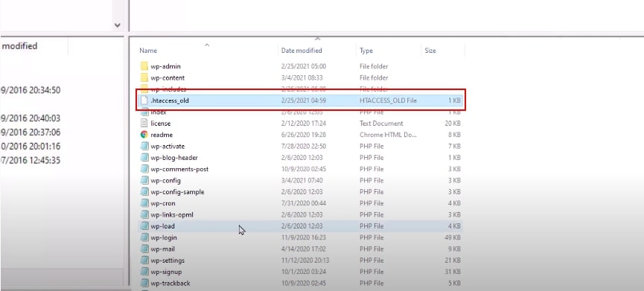The height and width of the screenshot is (291, 644).
Task: Click the wp-config-sample PHP file icon
Action: coord(144,192)
